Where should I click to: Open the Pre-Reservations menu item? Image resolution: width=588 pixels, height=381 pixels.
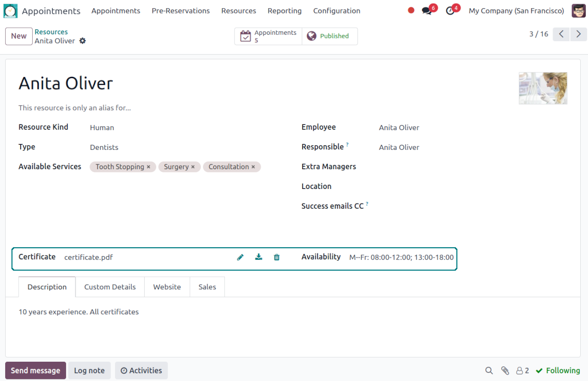coord(181,11)
